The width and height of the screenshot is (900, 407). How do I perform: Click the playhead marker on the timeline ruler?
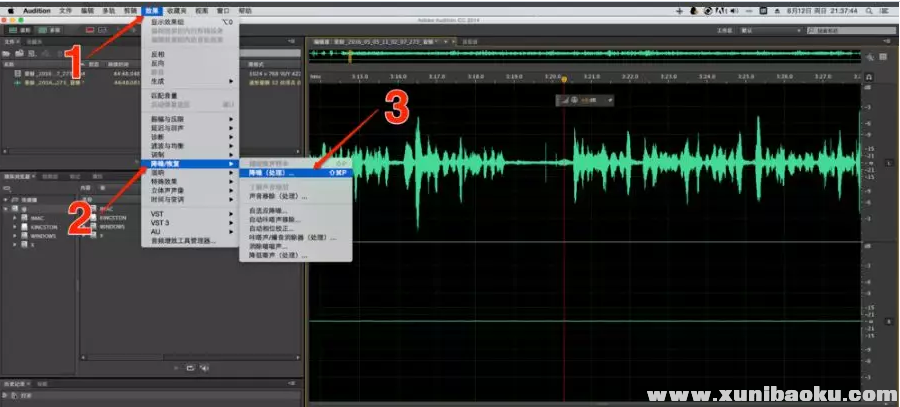(x=563, y=78)
